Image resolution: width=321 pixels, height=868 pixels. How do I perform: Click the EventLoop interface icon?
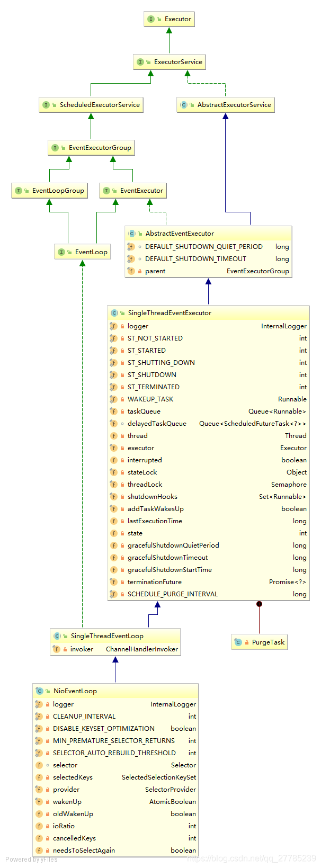[x=61, y=252]
